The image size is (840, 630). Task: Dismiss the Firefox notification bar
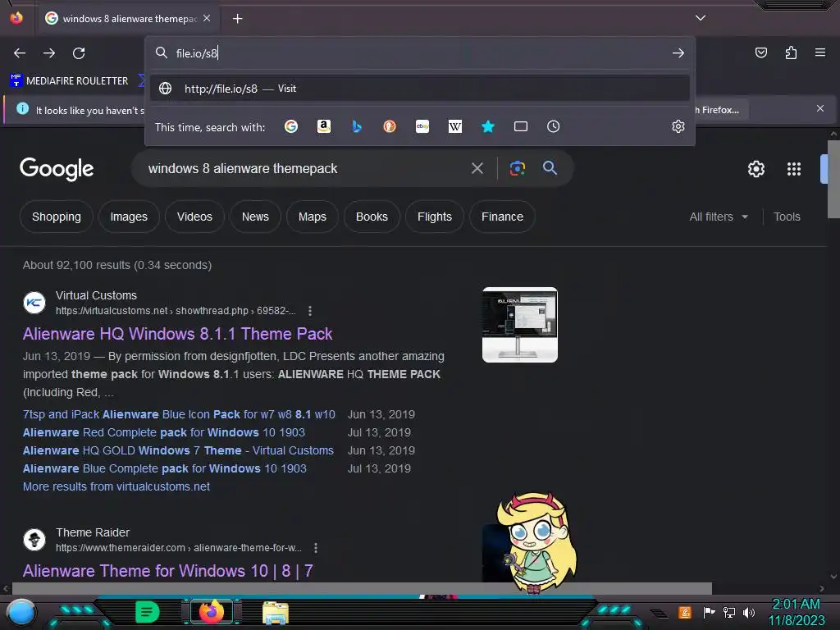pyautogui.click(x=820, y=109)
